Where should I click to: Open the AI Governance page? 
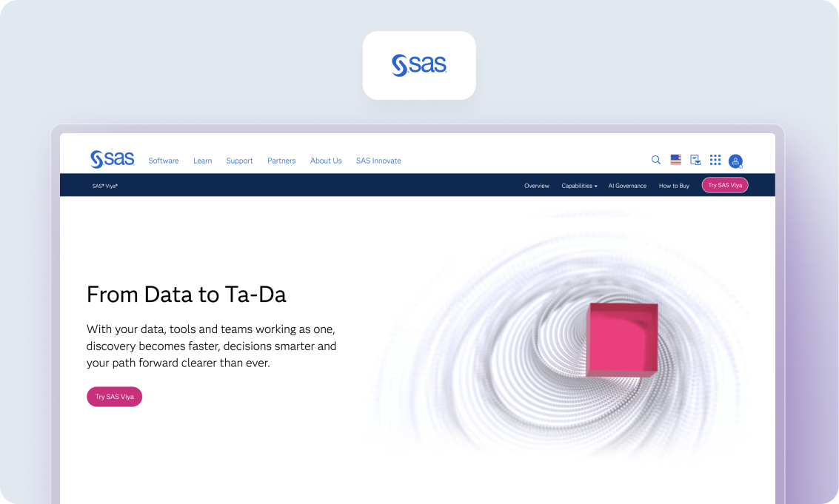pos(627,186)
